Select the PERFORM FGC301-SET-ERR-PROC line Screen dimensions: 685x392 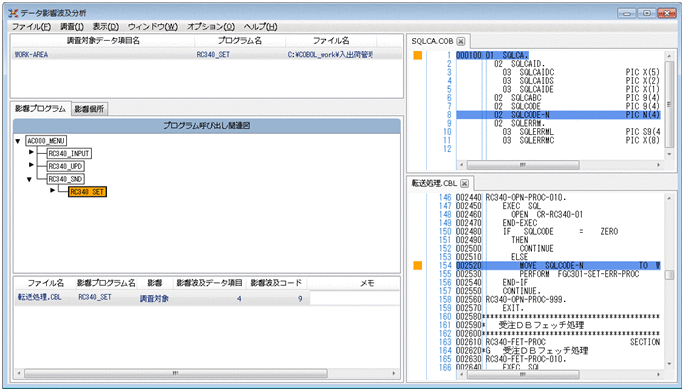click(558, 274)
